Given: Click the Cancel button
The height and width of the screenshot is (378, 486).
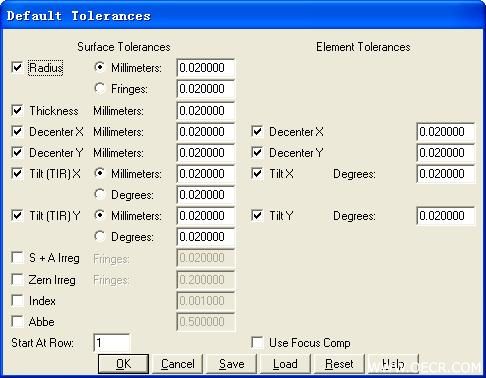Looking at the screenshot, I should tap(178, 364).
